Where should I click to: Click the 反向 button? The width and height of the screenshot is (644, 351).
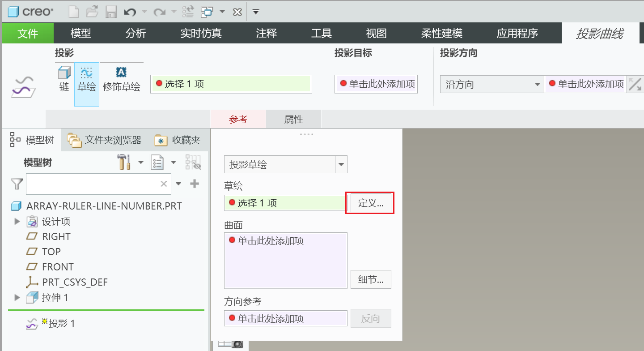(371, 318)
